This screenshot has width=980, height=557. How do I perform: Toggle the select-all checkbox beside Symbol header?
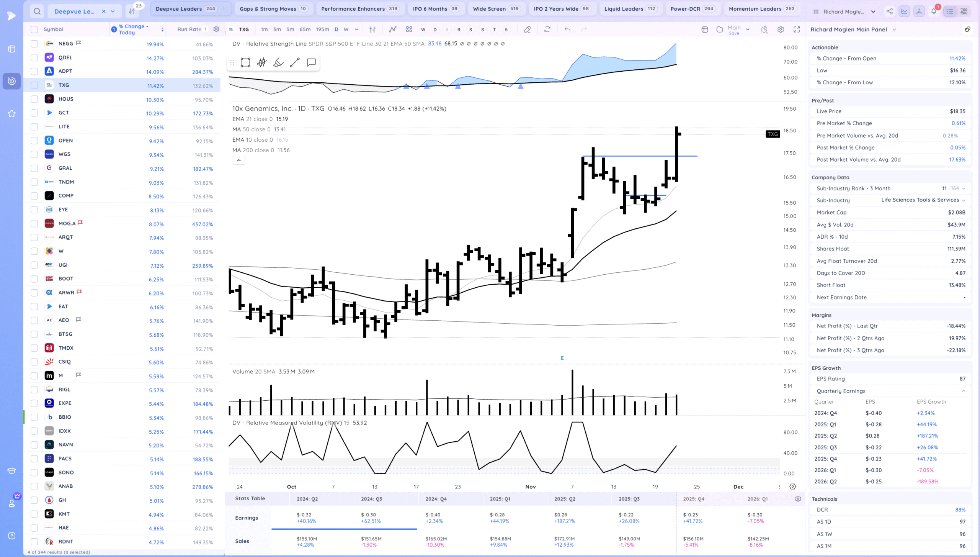[x=34, y=29]
